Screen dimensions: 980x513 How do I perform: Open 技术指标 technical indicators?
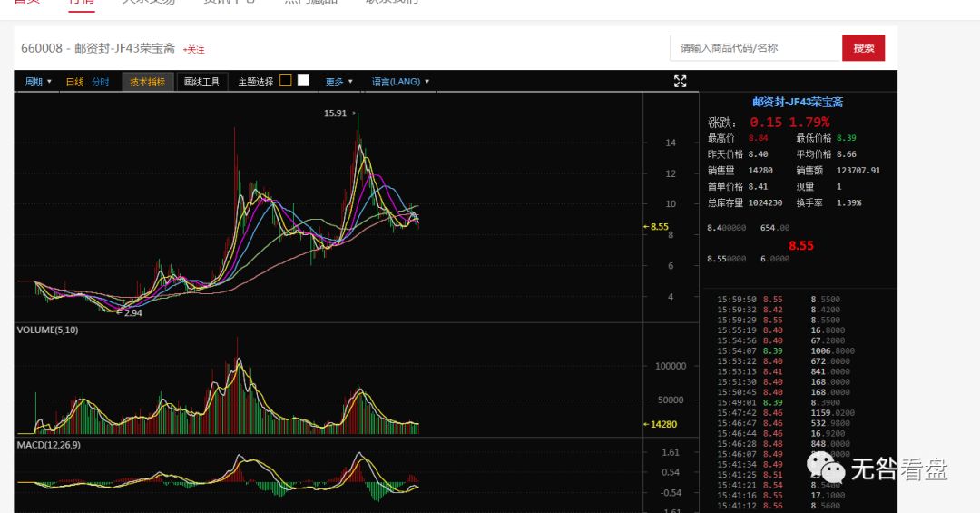(x=148, y=82)
